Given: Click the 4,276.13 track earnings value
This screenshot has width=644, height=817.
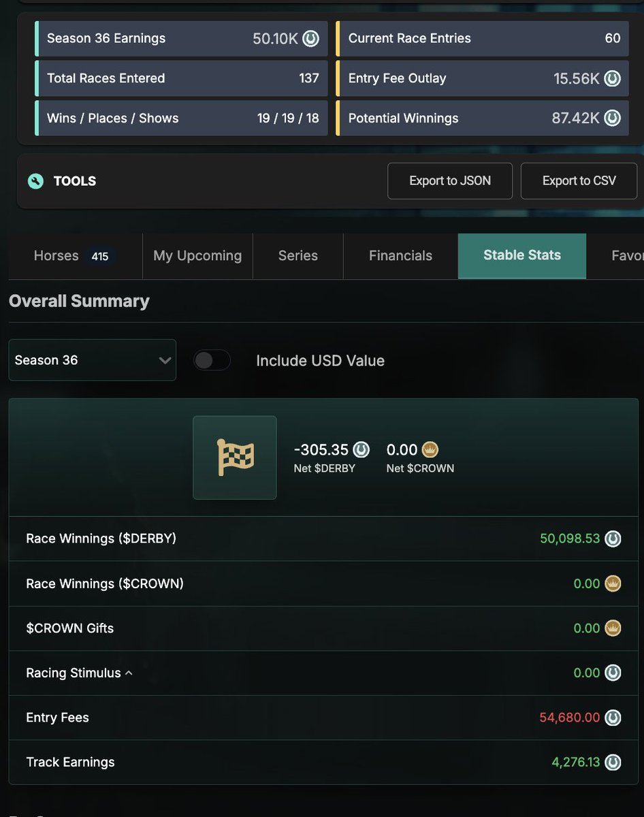Looking at the screenshot, I should coord(576,763).
